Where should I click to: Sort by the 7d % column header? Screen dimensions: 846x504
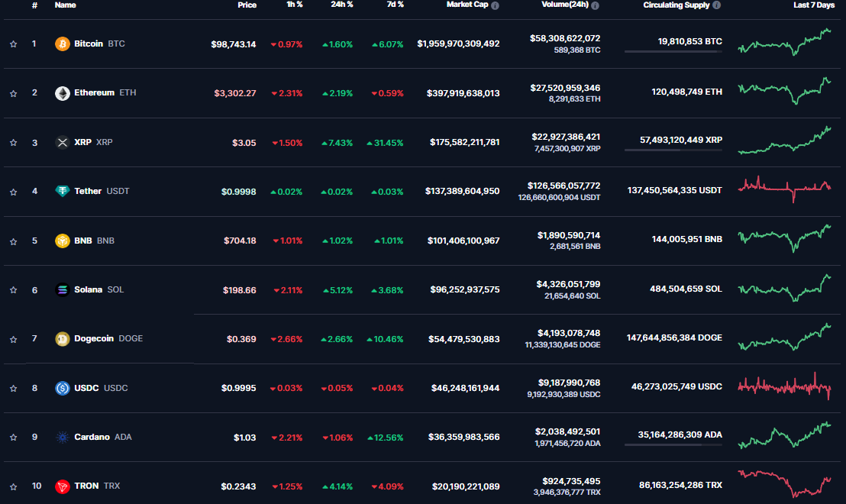394,5
